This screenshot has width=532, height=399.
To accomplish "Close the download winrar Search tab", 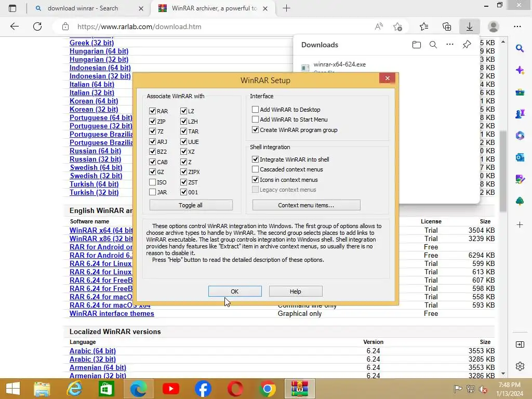I will 141,8.
